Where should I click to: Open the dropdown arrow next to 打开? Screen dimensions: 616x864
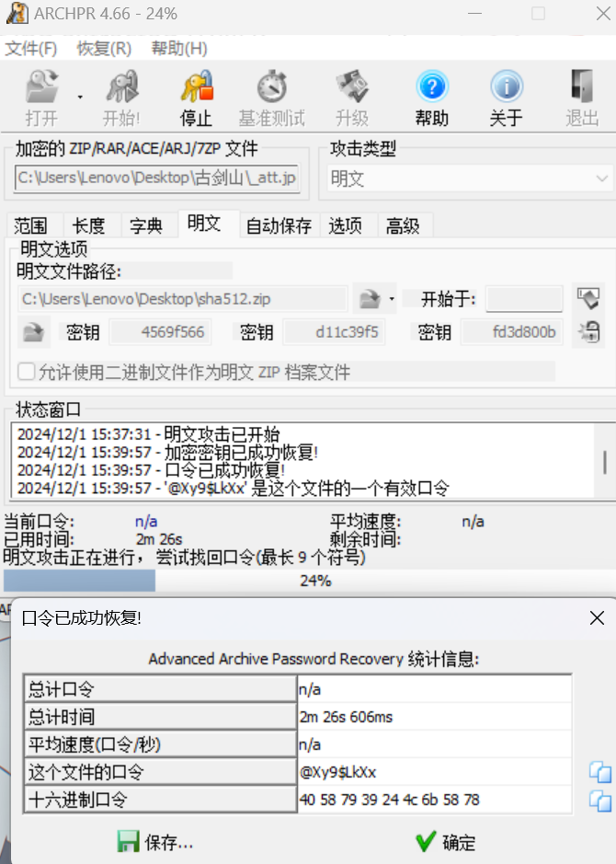point(80,98)
